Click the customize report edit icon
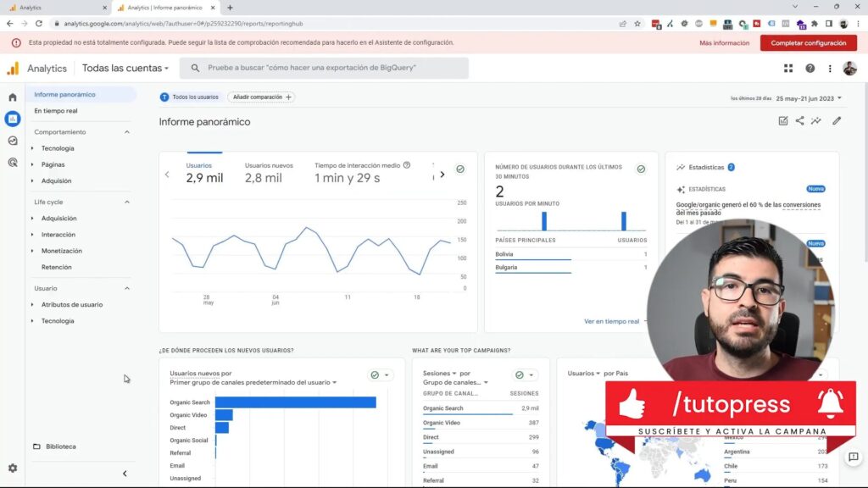 (782, 120)
